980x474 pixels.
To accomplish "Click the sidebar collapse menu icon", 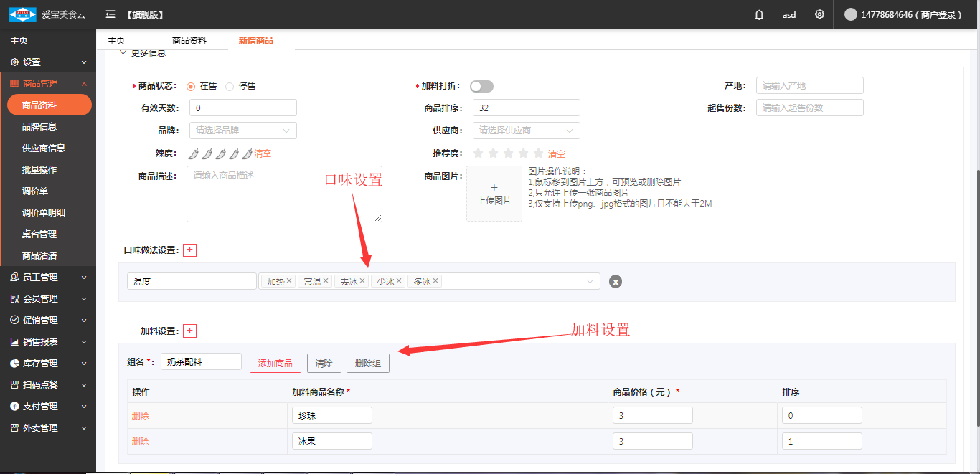I will 110,15.
